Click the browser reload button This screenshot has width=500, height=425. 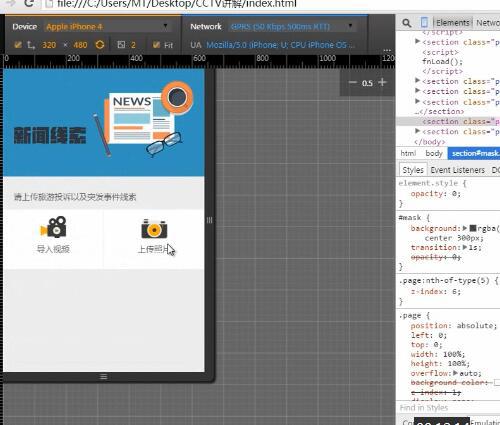pyautogui.click(x=29, y=3)
